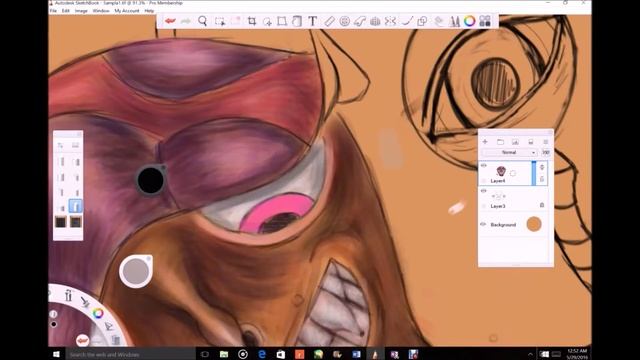Open Brush Properties in brush palette
This screenshot has width=640, height=360.
(x=60, y=145)
